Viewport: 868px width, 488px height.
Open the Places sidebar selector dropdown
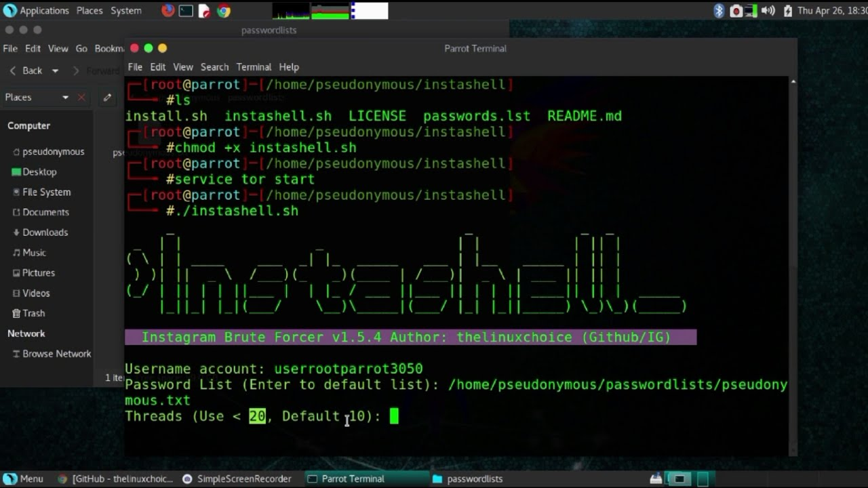[37, 98]
